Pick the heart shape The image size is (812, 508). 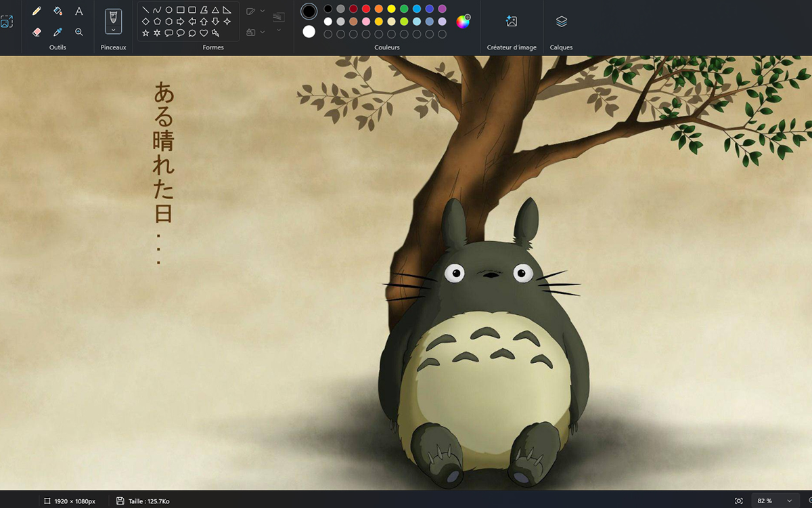pyautogui.click(x=204, y=33)
